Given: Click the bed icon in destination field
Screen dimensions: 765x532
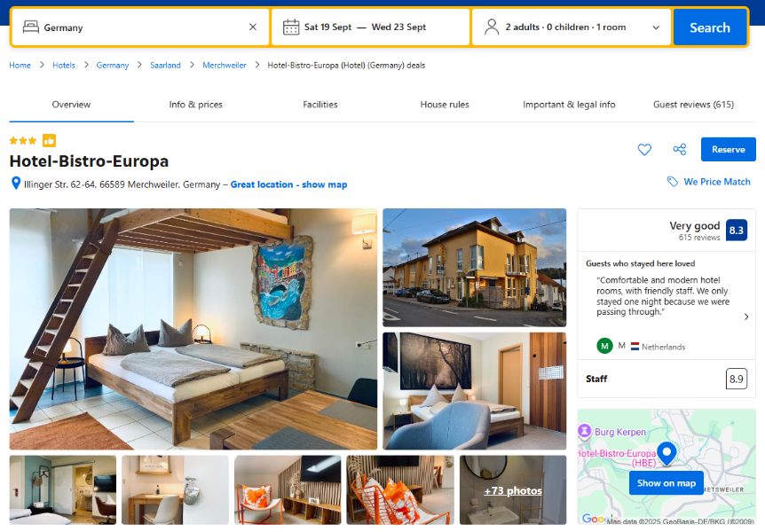Looking at the screenshot, I should [31, 27].
